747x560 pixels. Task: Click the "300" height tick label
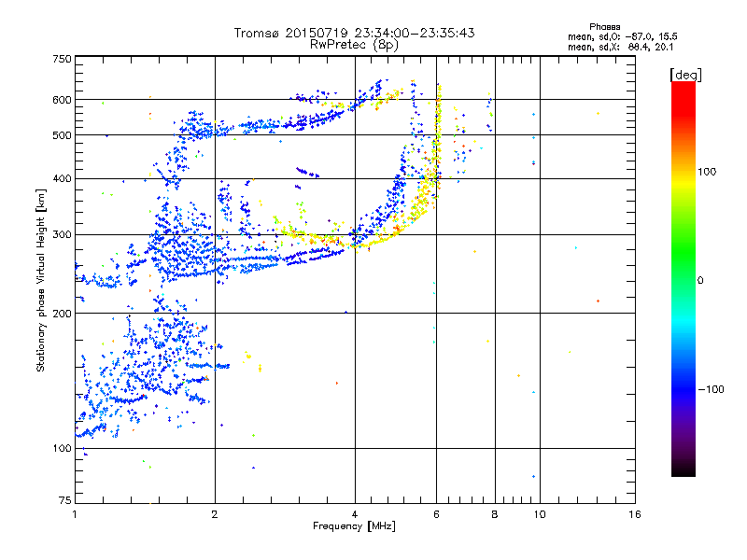pos(62,234)
